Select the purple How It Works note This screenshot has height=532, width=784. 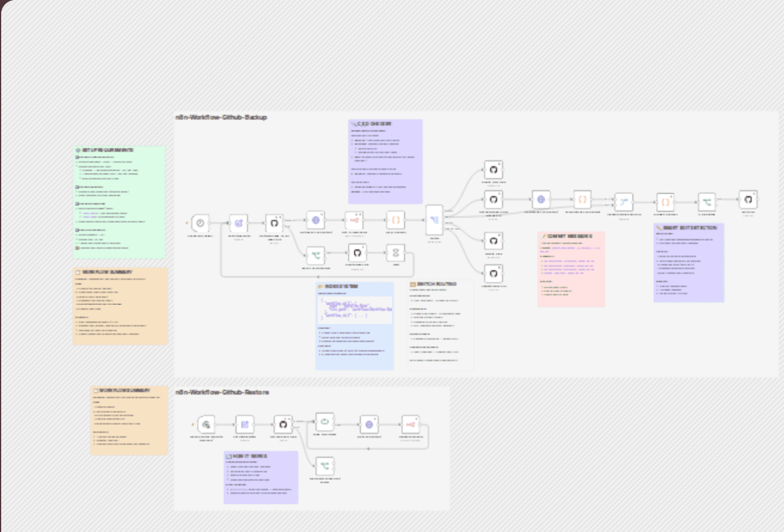(x=261, y=477)
